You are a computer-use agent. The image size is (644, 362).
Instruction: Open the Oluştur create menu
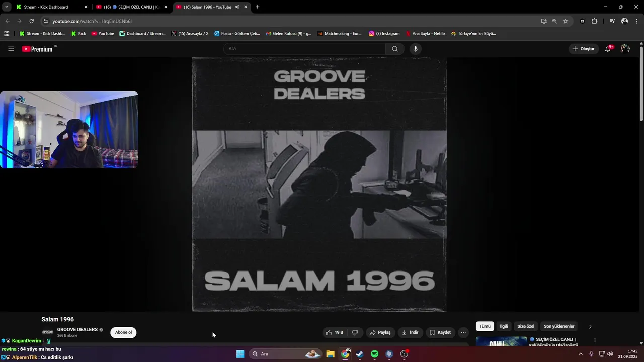(584, 49)
